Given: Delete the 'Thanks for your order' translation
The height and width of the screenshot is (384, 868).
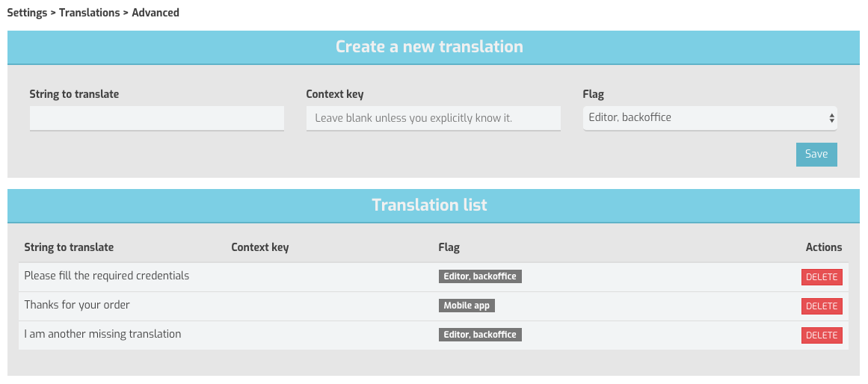Looking at the screenshot, I should point(822,306).
